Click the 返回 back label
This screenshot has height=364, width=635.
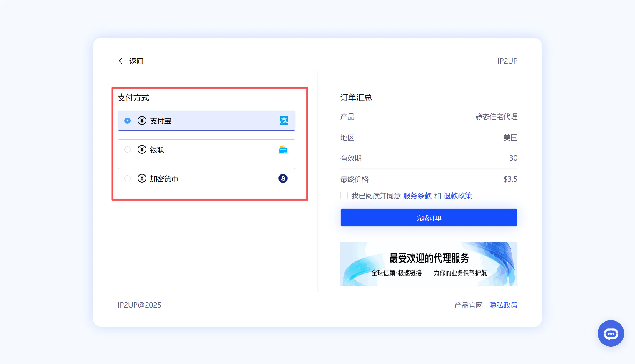pyautogui.click(x=136, y=61)
